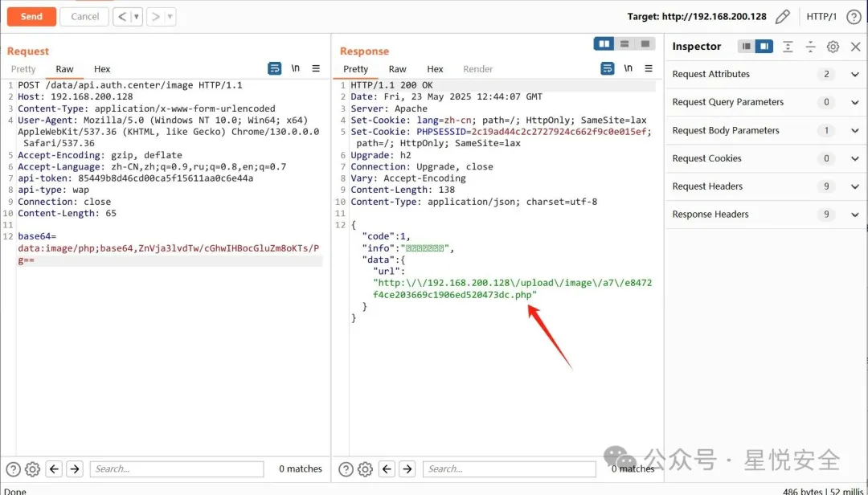The image size is (868, 495).
Task: Toggle non-printable characters in Response pane
Action: pyautogui.click(x=628, y=68)
